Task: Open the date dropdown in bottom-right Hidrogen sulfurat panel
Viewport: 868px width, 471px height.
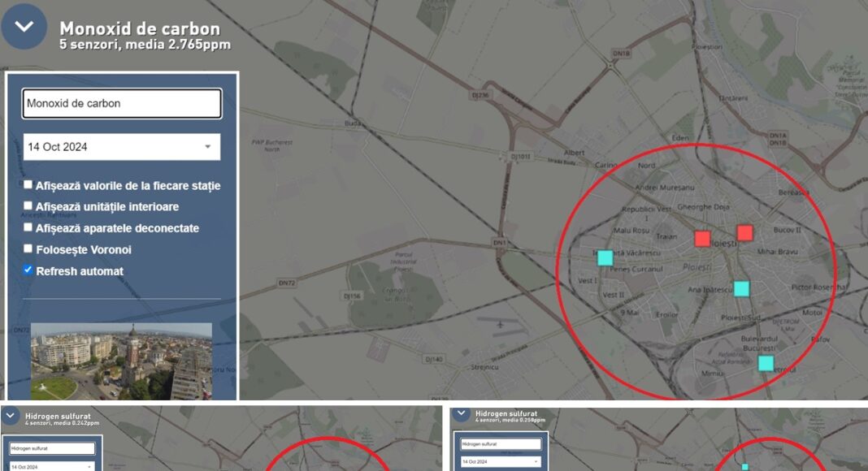Action: pyautogui.click(x=501, y=461)
